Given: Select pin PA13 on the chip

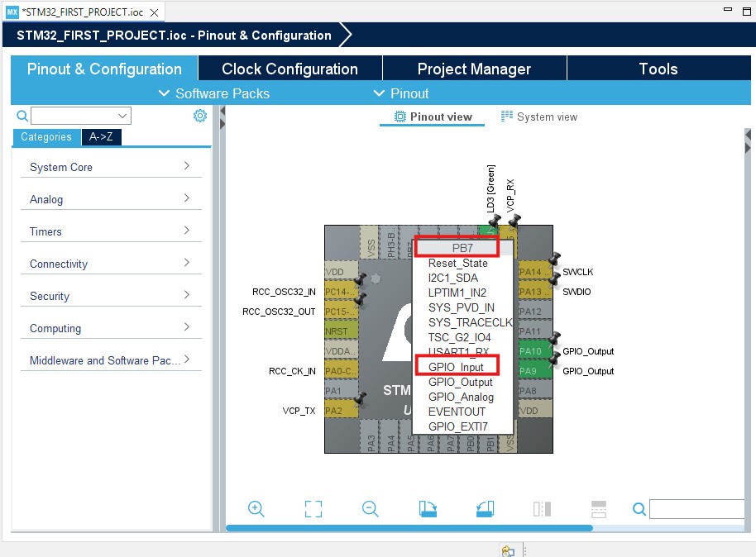Looking at the screenshot, I should tap(534, 292).
